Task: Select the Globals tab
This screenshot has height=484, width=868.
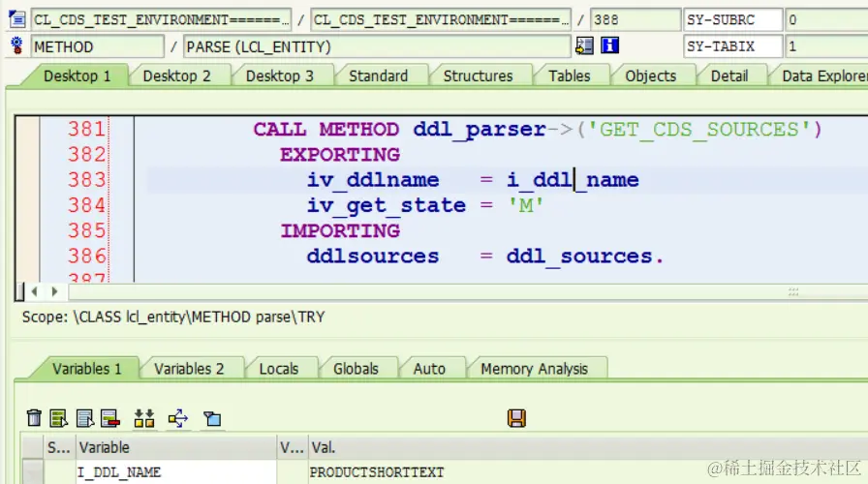Action: click(356, 369)
